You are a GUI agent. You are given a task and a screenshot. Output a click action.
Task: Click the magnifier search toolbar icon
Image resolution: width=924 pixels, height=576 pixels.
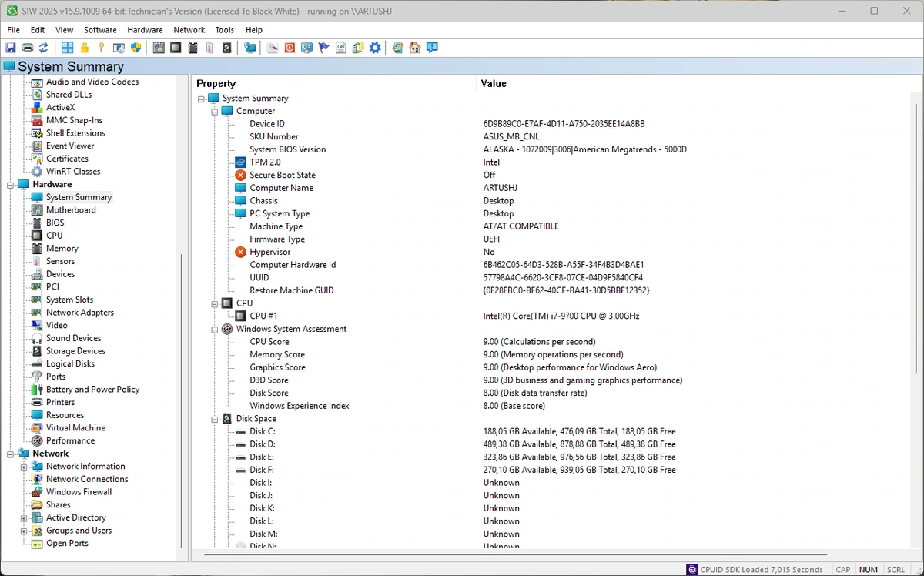click(x=273, y=48)
